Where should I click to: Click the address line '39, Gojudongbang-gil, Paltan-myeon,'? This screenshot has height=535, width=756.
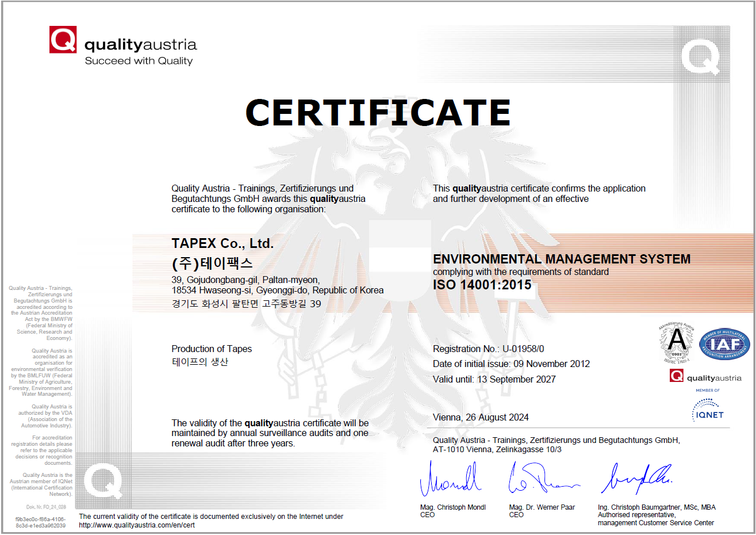[x=245, y=280]
